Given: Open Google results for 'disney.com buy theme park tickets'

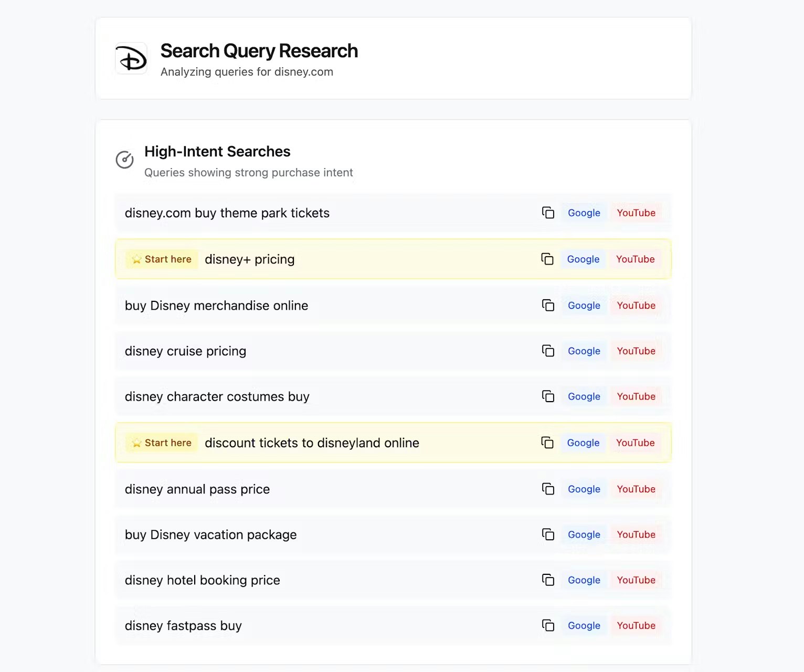Looking at the screenshot, I should click(583, 213).
